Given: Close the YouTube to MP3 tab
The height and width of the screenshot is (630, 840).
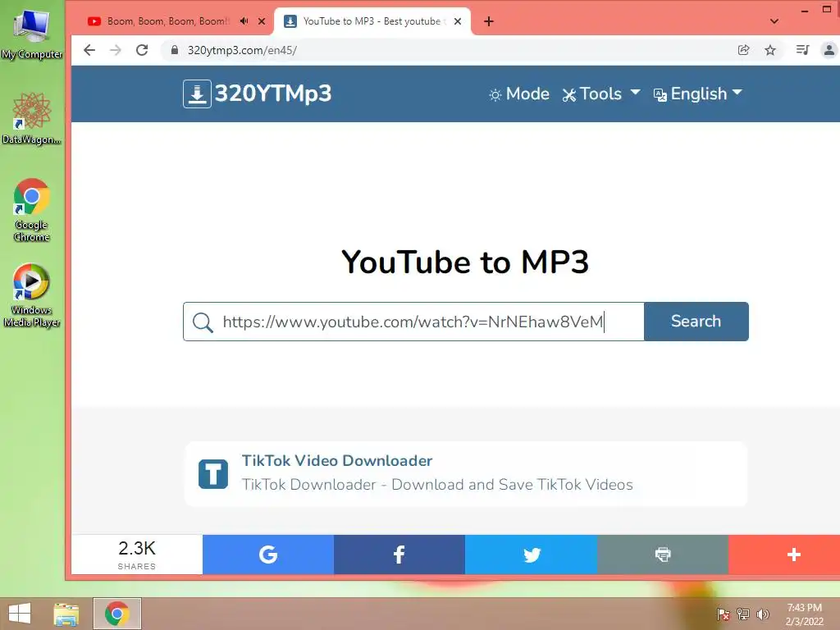Looking at the screenshot, I should [x=458, y=21].
